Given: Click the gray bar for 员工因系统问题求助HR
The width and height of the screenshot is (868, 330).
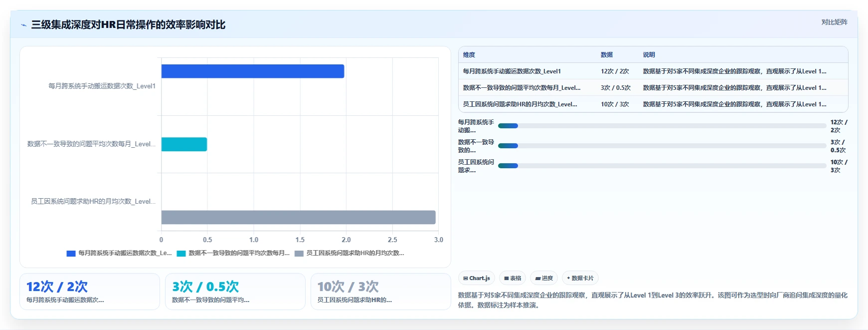Looking at the screenshot, I should [298, 217].
